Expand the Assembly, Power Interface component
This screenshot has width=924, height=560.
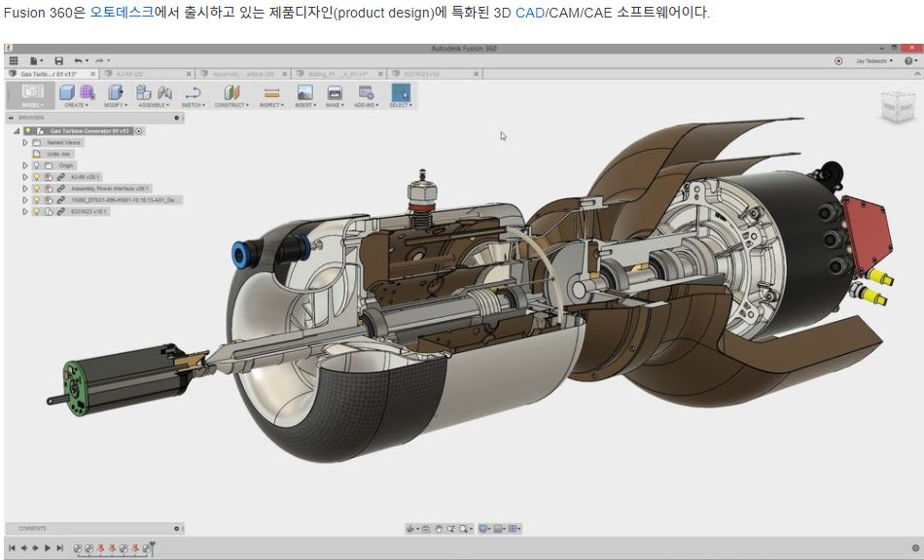24,189
